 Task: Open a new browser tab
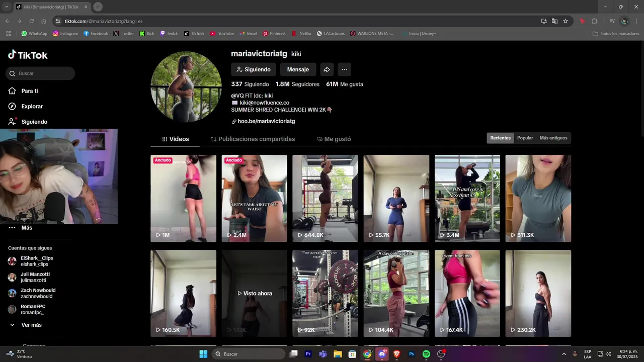coord(98,7)
